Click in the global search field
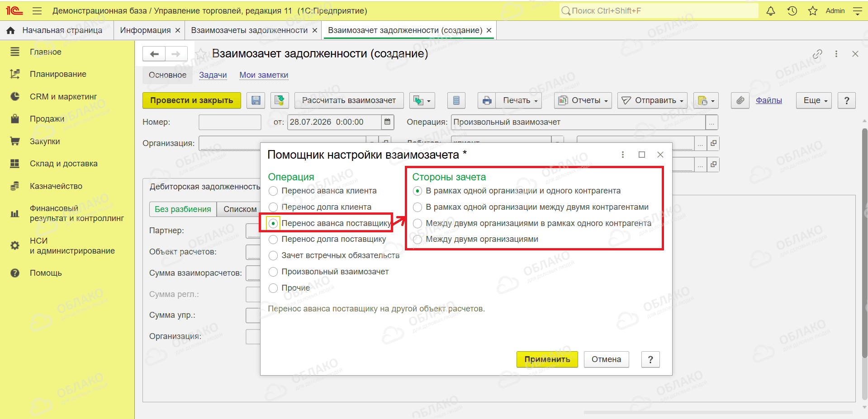The width and height of the screenshot is (868, 419). (659, 11)
